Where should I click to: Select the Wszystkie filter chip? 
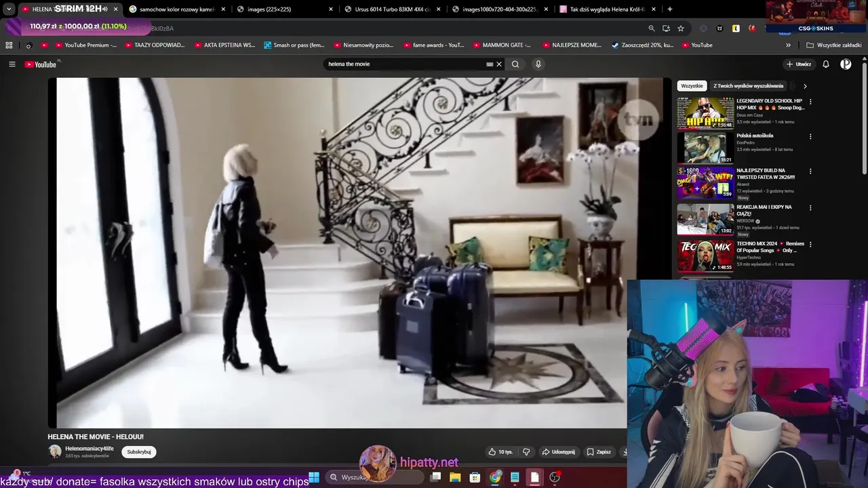click(692, 86)
